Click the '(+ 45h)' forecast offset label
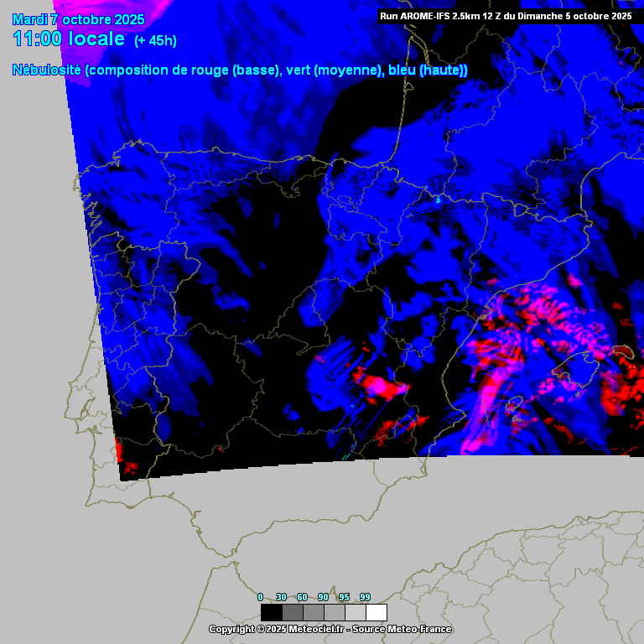 155,40
